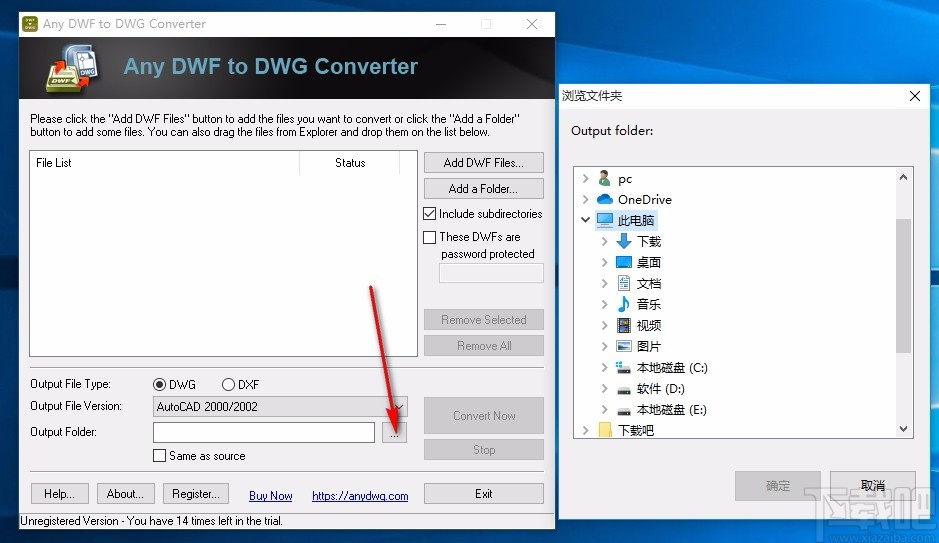Click the 视频 film strip icon

tap(624, 325)
